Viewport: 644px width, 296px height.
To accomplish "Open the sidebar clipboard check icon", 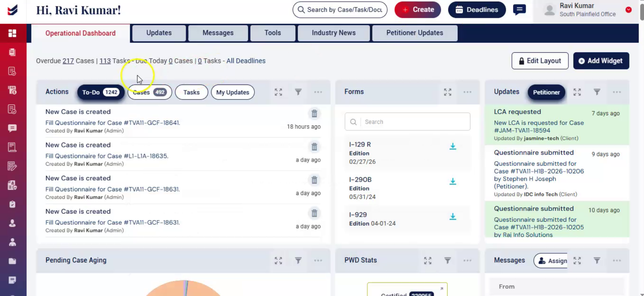I will point(12,204).
